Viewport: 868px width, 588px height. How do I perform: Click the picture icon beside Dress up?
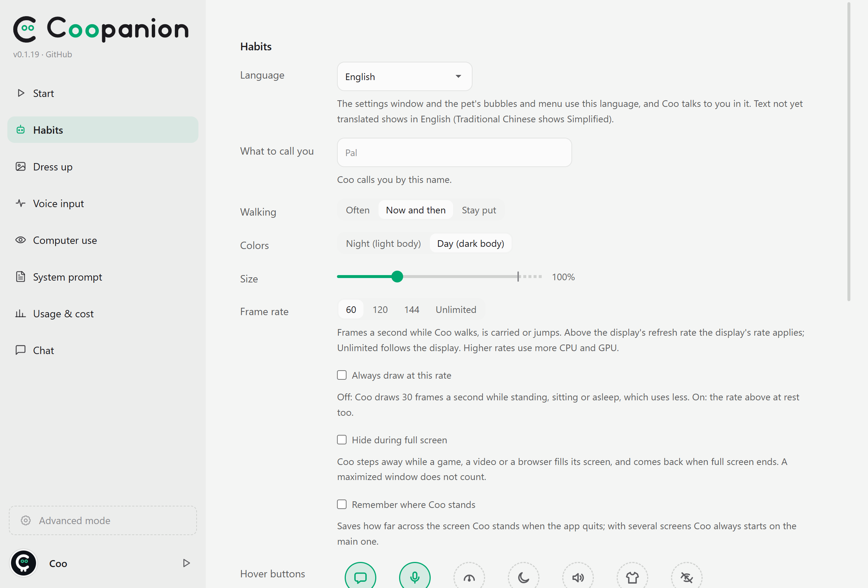[x=21, y=166]
